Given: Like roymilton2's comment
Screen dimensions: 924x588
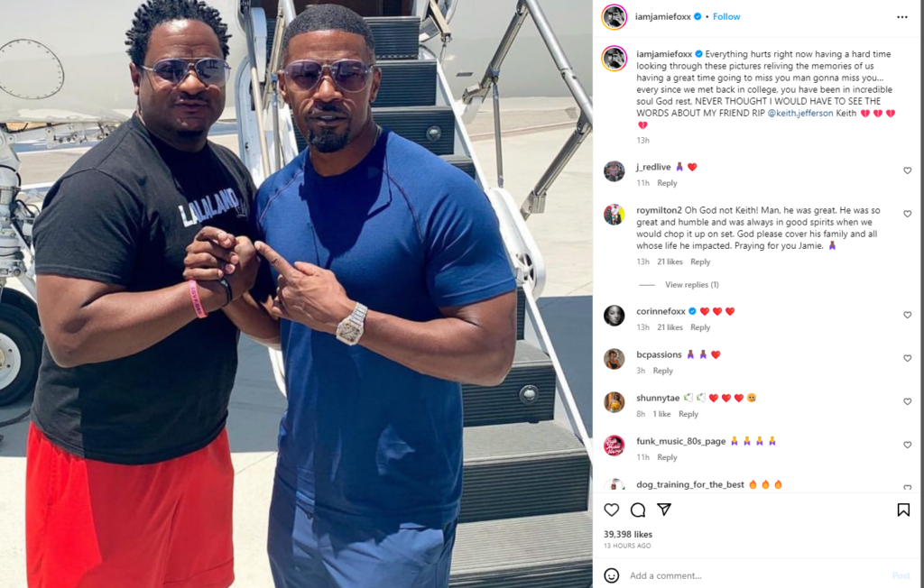Looking at the screenshot, I should [908, 214].
